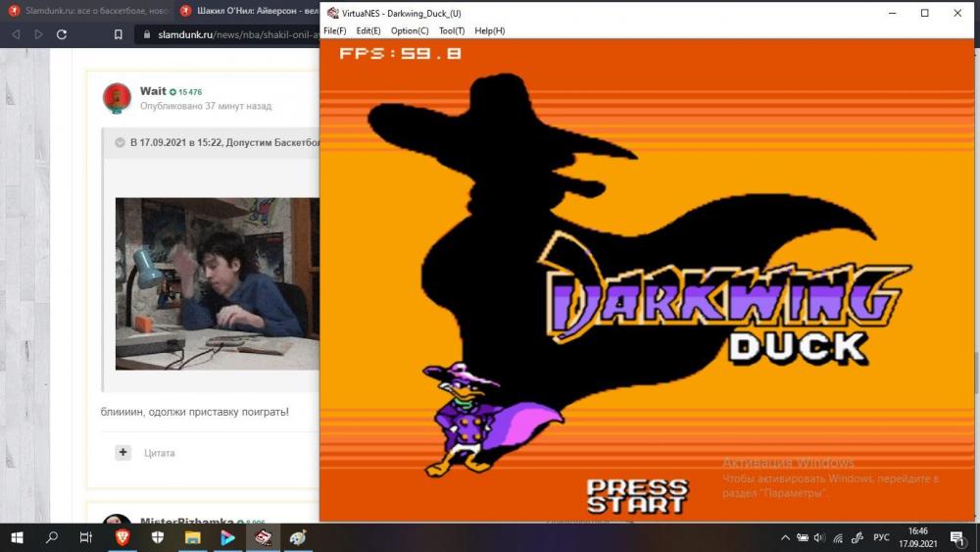Image resolution: width=980 pixels, height=552 pixels.
Task: Click the embedded photo in the quote
Action: 218,283
